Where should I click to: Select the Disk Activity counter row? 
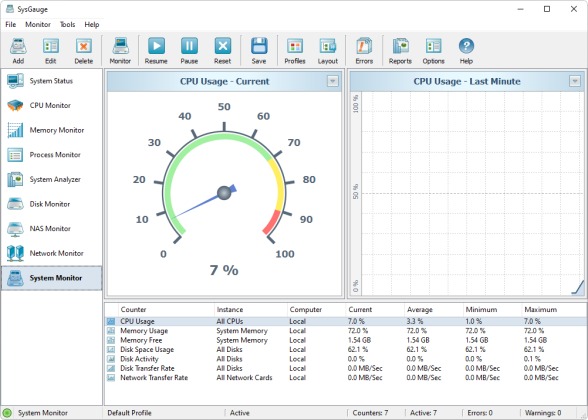click(x=346, y=359)
